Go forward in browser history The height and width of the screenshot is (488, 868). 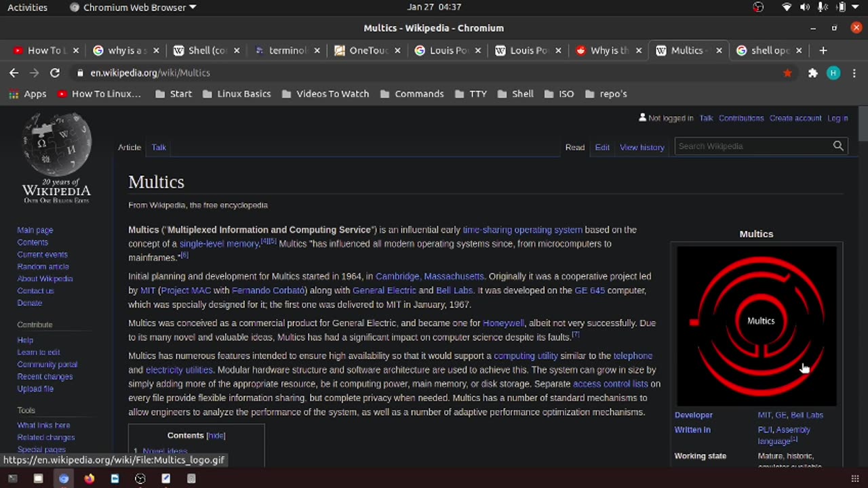34,73
